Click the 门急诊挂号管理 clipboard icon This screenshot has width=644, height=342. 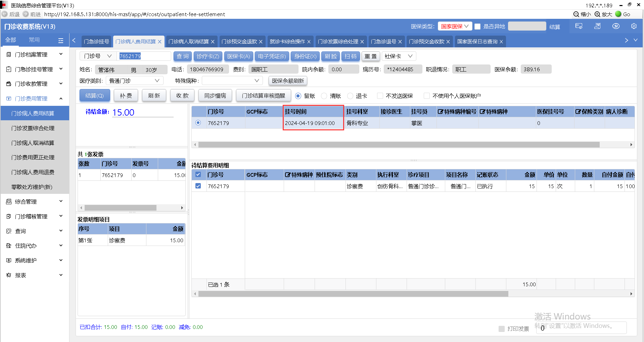9,69
